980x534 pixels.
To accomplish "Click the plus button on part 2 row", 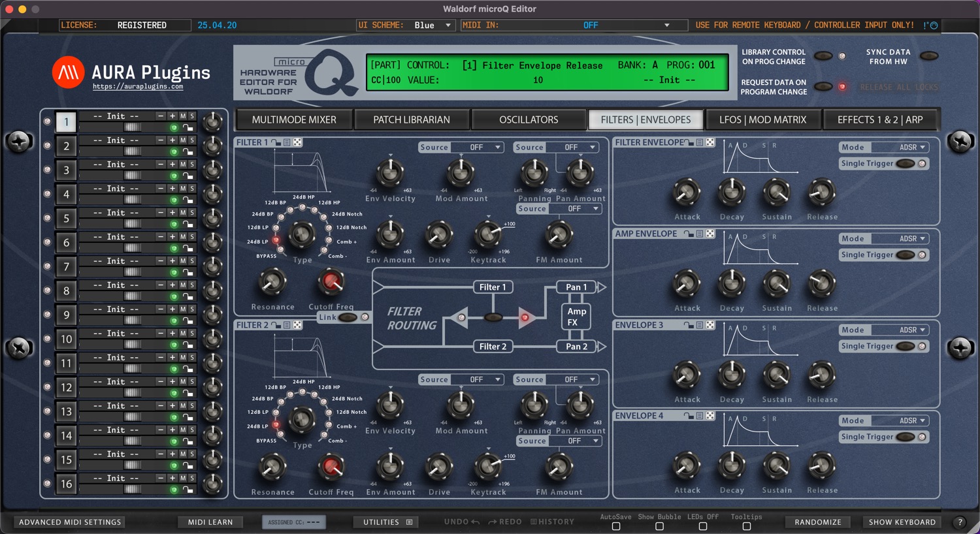I will click(172, 140).
